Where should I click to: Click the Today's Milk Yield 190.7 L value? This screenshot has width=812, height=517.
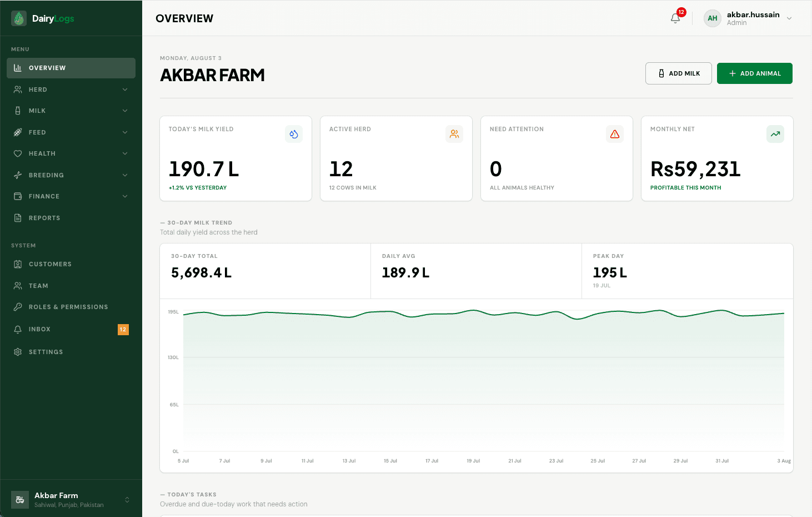204,169
